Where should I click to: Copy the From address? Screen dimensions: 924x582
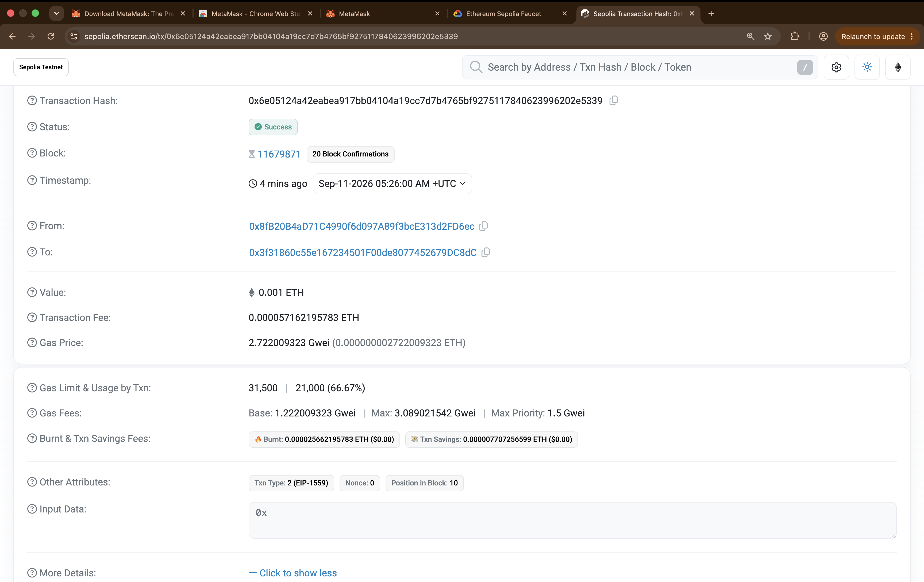(x=483, y=226)
